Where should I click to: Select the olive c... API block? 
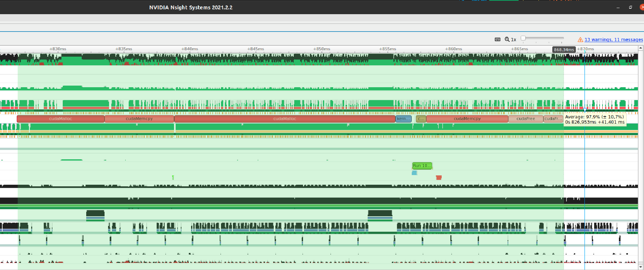[x=421, y=119]
